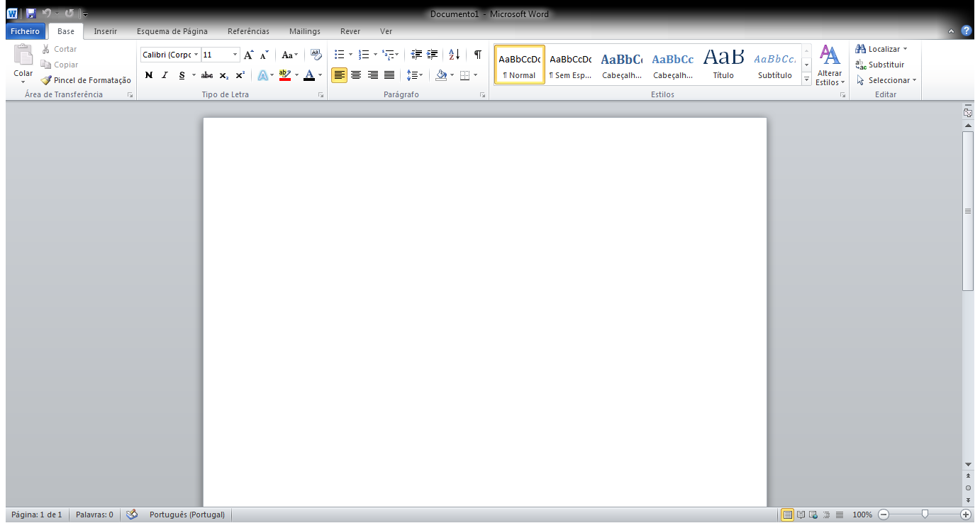This screenshot has width=980, height=528.
Task: Click the line spacing icon
Action: coord(411,75)
